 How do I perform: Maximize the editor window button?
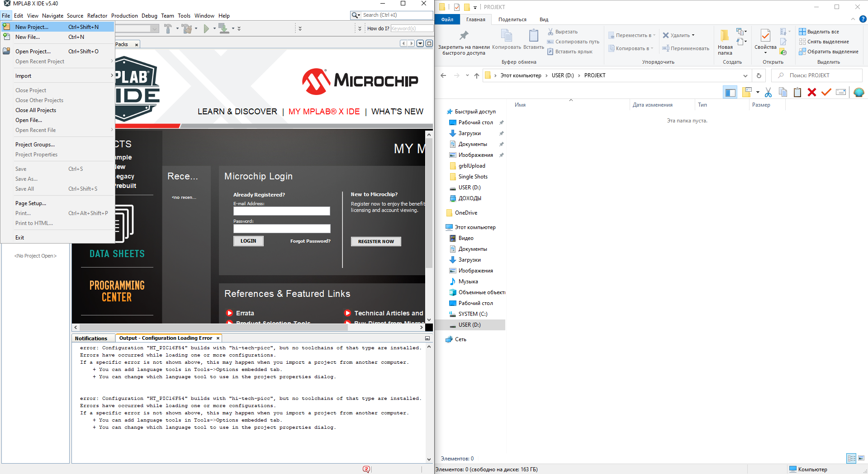(429, 43)
